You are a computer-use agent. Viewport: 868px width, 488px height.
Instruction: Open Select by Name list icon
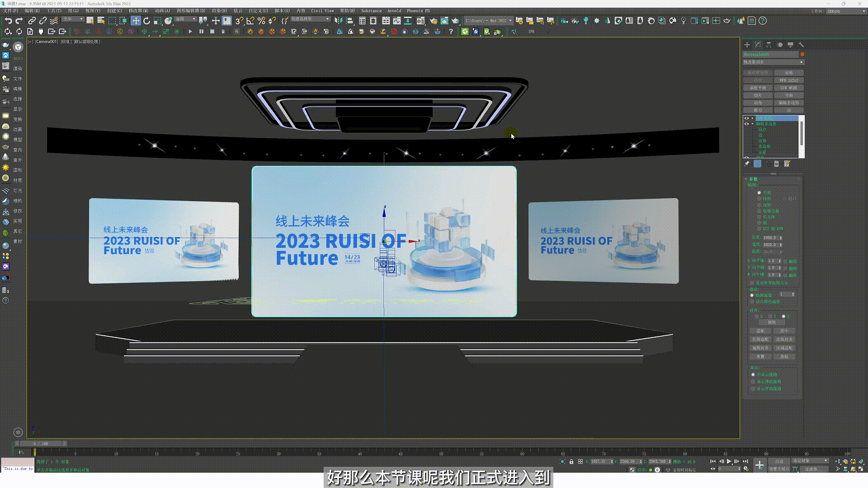coord(101,21)
